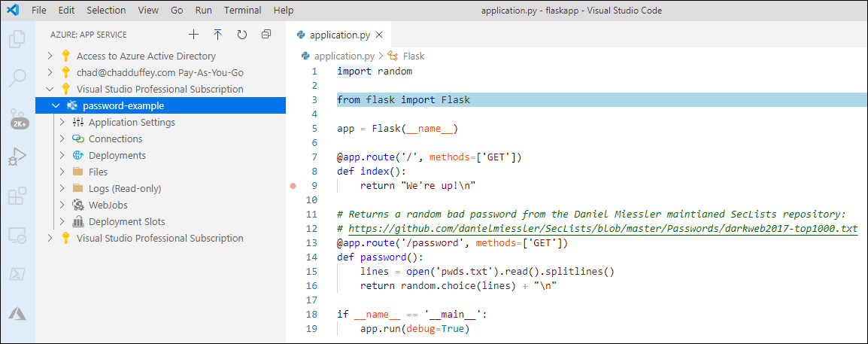Open the Terminal menu
Viewport: 868px width, 344px height.
click(x=243, y=11)
